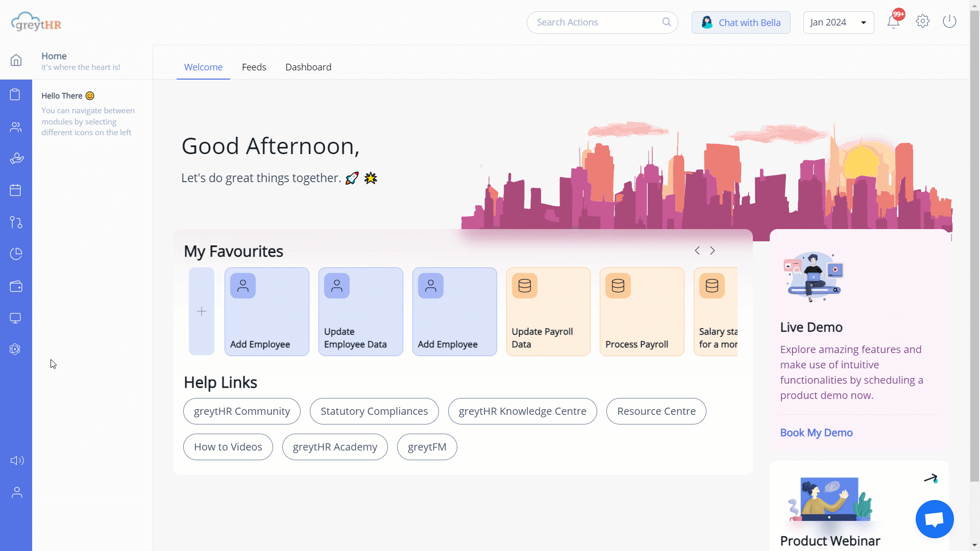Open the hand-with-user service icon in sidebar
Screen dimensions: 980x551
pyautogui.click(x=17, y=159)
